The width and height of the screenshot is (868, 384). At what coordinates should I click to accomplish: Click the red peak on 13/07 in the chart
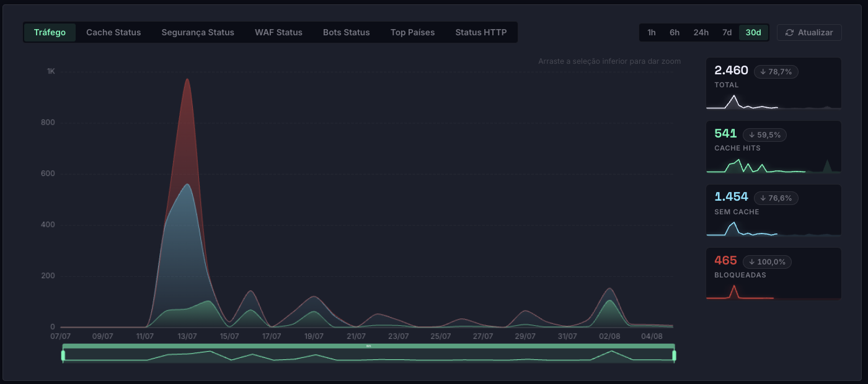[187, 81]
